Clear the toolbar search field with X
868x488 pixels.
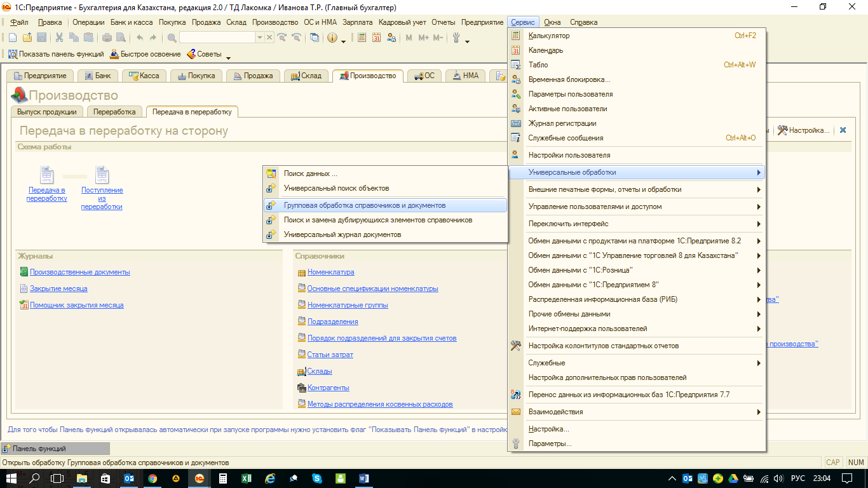[x=269, y=37]
